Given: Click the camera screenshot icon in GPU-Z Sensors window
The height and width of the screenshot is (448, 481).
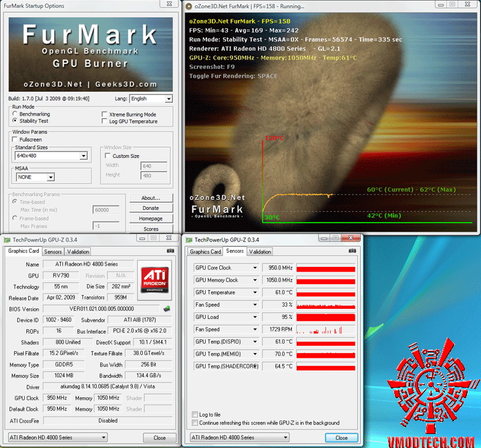Looking at the screenshot, I should pos(352,251).
